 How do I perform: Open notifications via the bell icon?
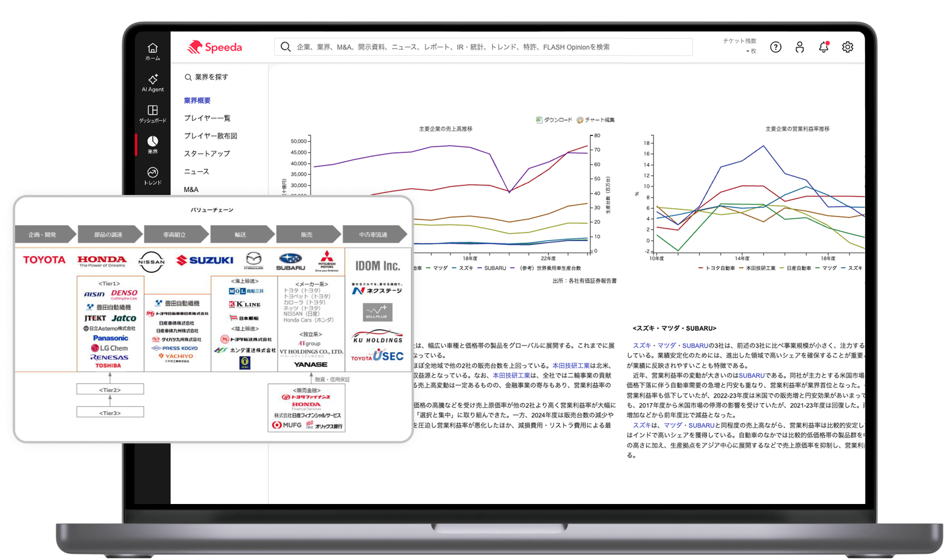click(x=823, y=47)
